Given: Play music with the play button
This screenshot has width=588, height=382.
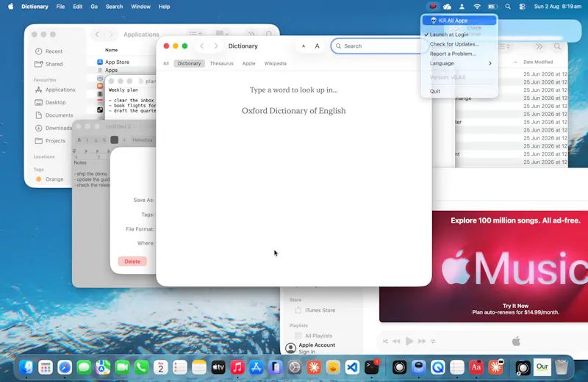Looking at the screenshot, I should tap(409, 341).
